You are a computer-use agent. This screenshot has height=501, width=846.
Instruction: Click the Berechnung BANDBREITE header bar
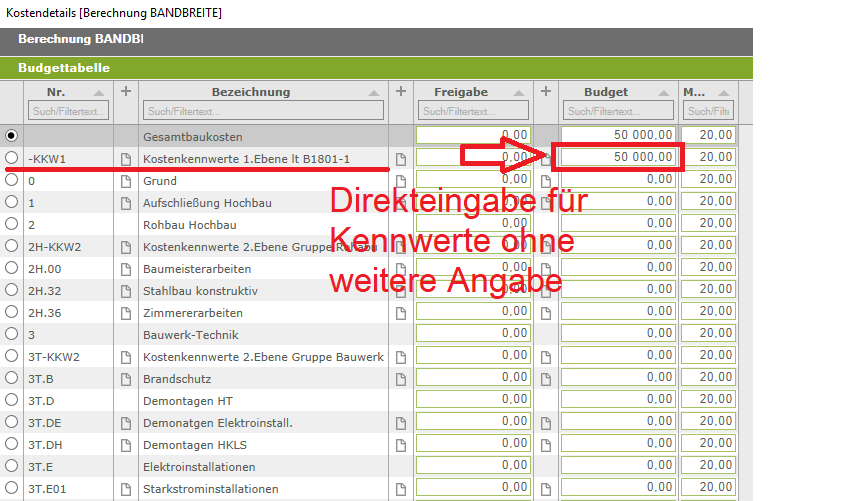pos(80,40)
